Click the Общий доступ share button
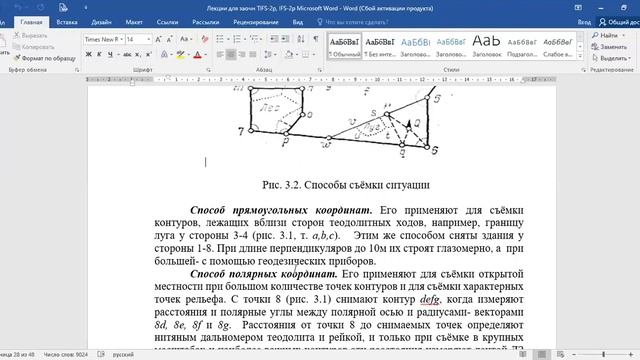 click(x=618, y=22)
